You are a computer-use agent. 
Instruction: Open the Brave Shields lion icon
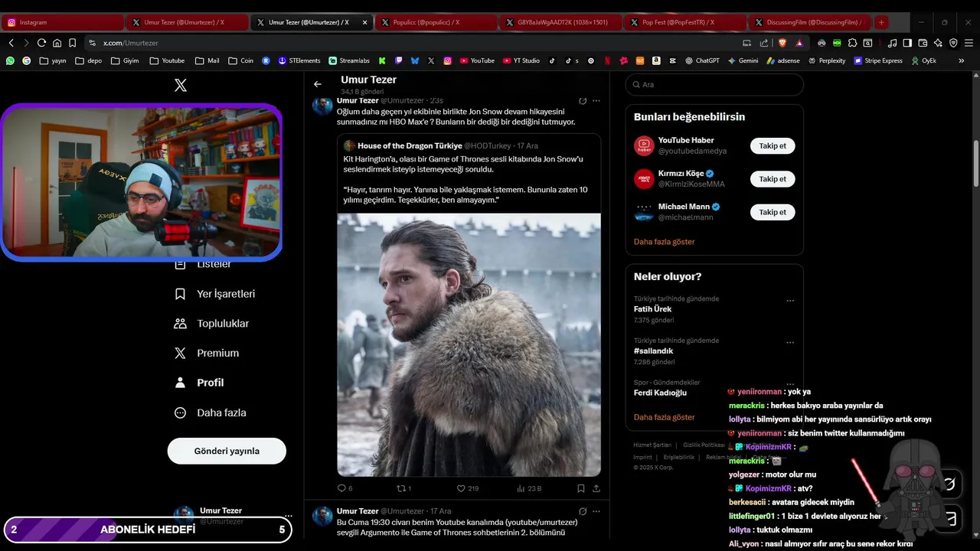click(x=782, y=43)
